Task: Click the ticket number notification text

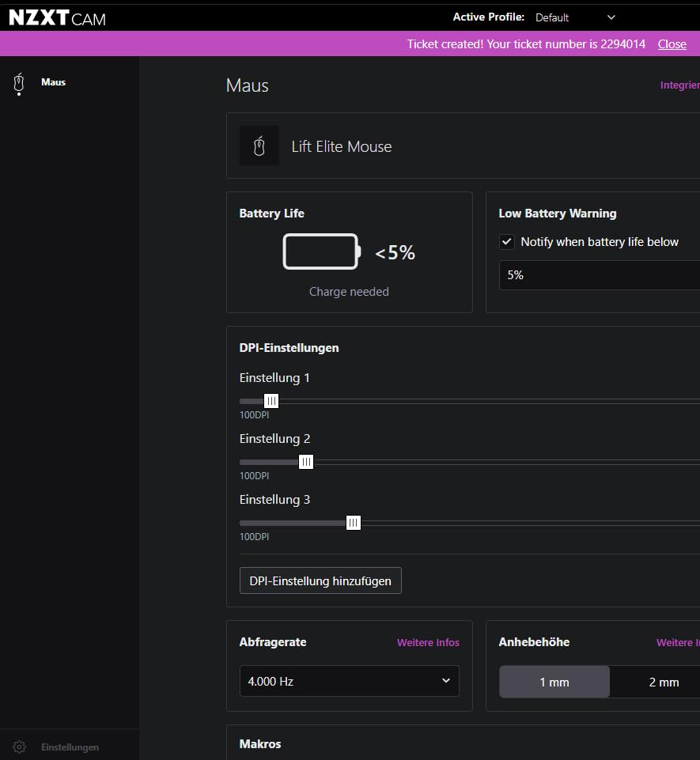Action: tap(526, 44)
